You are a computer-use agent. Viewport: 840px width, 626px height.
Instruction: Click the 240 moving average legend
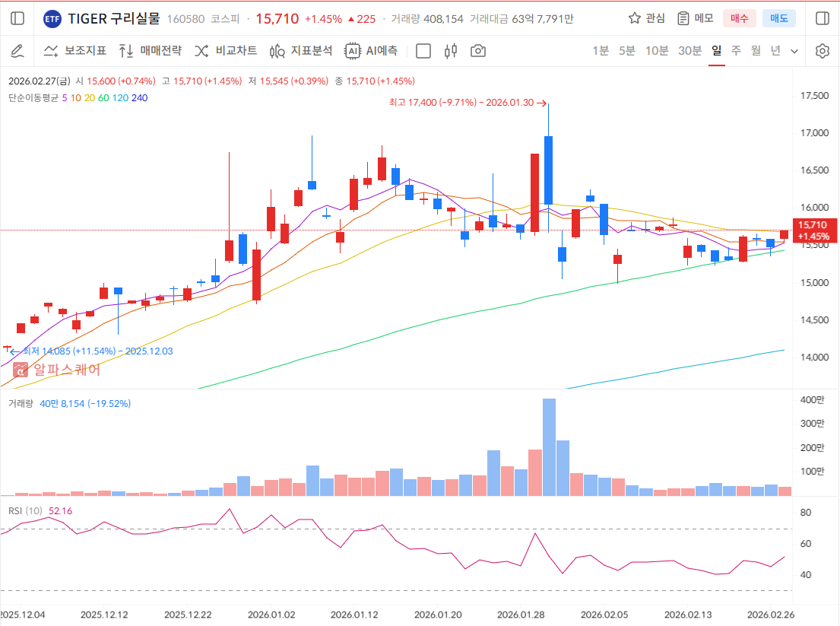tap(139, 97)
